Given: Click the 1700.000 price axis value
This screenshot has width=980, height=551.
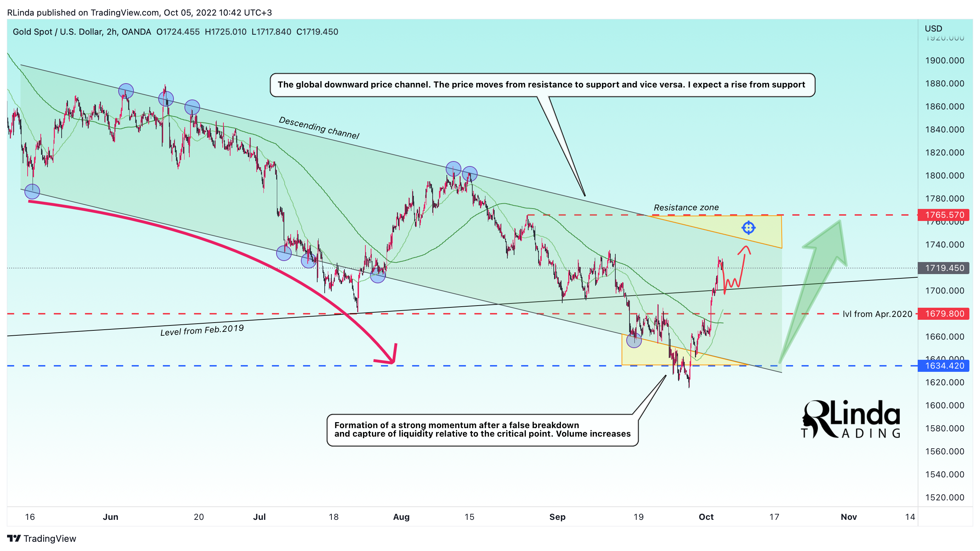Looking at the screenshot, I should coord(945,291).
